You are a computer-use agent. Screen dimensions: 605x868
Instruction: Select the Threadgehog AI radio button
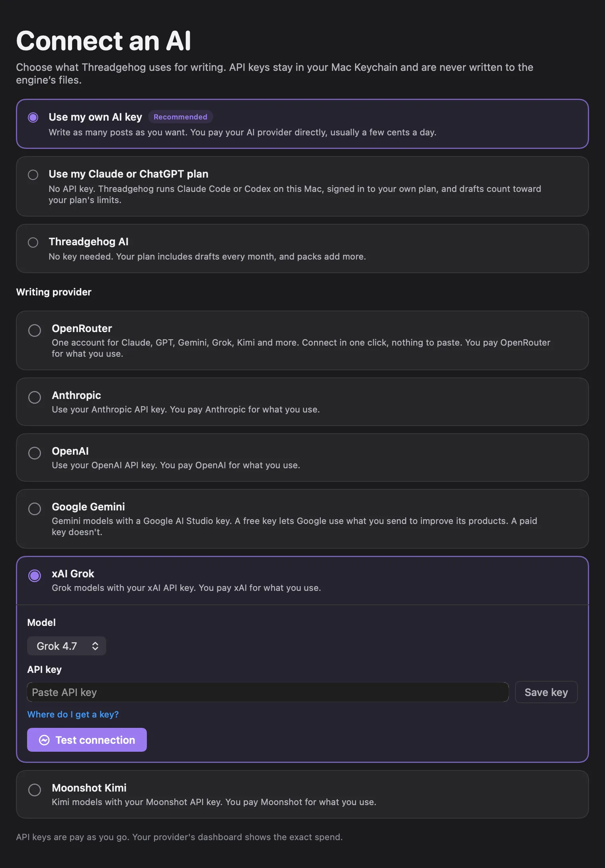click(33, 242)
